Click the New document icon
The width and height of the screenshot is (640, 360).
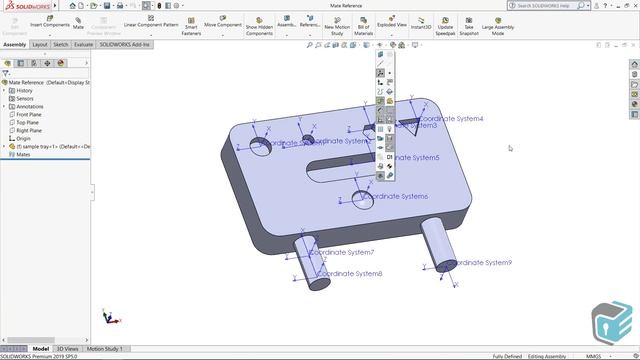pyautogui.click(x=81, y=6)
